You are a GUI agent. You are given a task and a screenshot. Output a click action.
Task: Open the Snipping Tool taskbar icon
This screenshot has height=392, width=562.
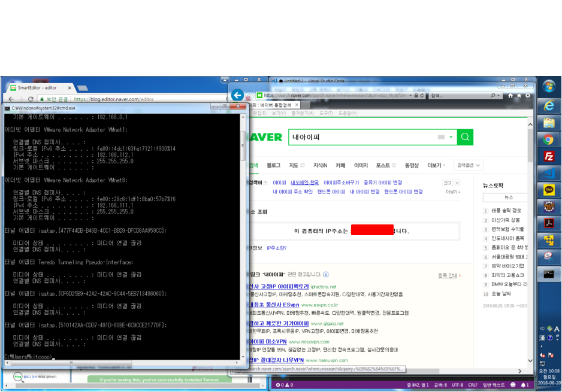549,257
